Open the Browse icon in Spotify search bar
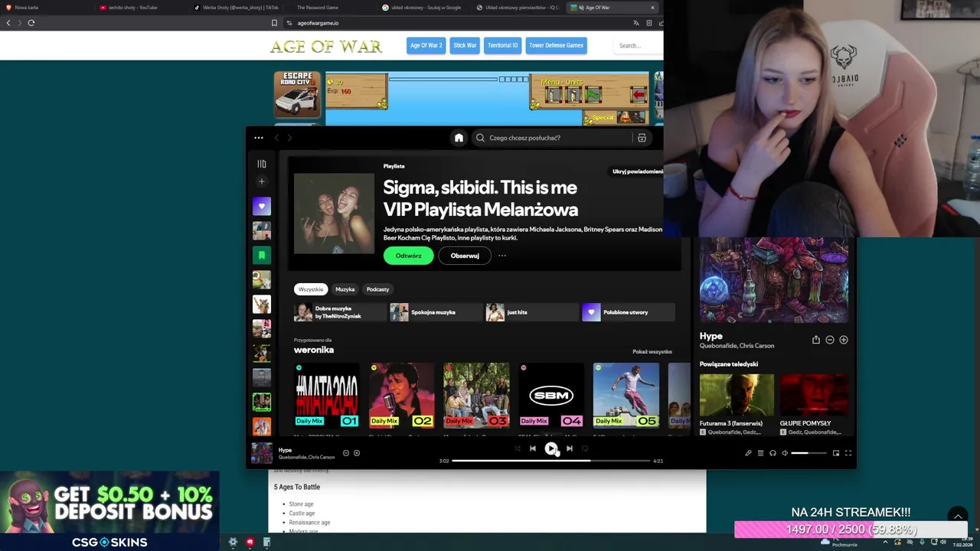 tap(642, 138)
